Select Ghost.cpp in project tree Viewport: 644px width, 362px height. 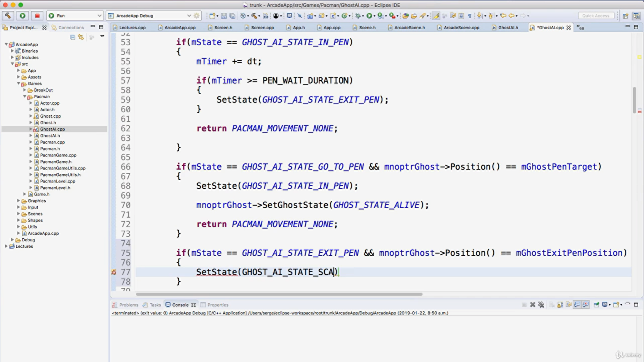point(50,116)
